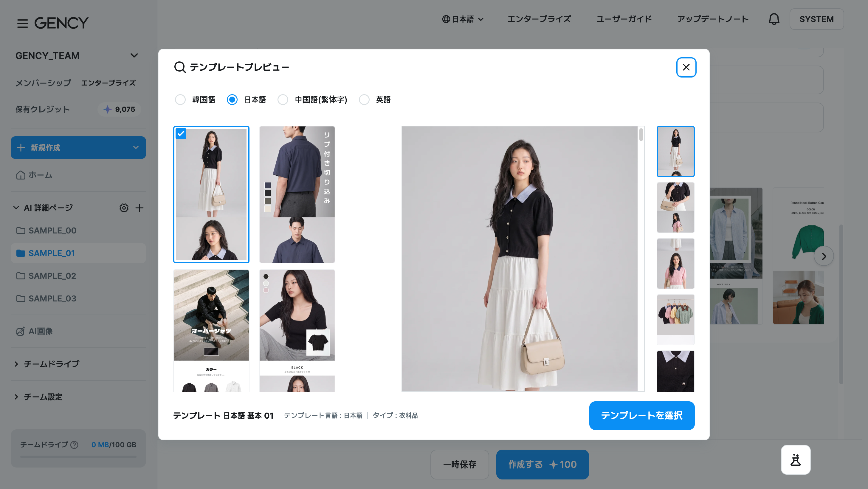Select the 日本語 radio button
Viewport: 868px width, 489px height.
point(232,99)
